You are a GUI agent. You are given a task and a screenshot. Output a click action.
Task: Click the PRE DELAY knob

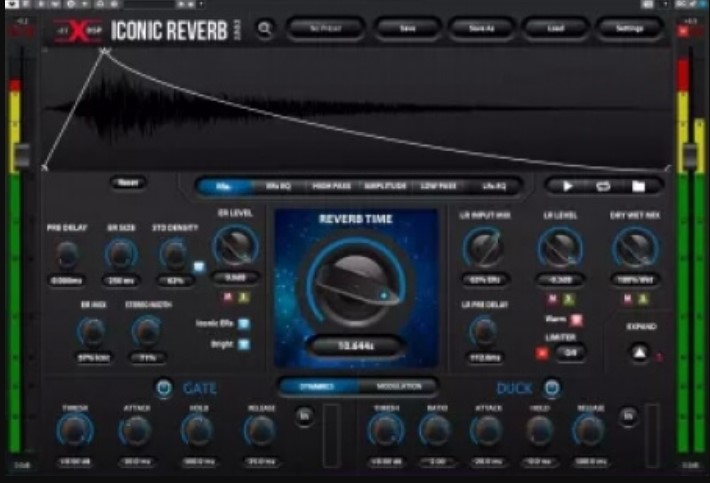pyautogui.click(x=67, y=255)
